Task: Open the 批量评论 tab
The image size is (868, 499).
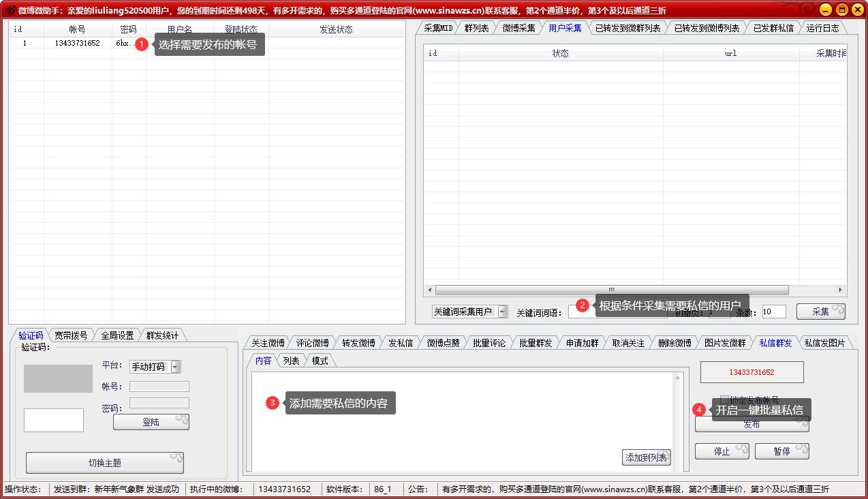Action: point(489,343)
